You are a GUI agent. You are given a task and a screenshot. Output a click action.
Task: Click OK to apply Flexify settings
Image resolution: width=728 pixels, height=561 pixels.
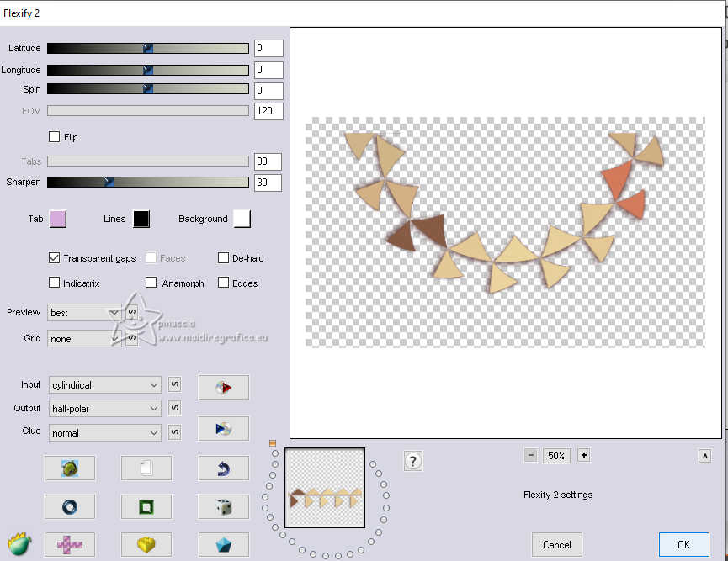pyautogui.click(x=684, y=544)
